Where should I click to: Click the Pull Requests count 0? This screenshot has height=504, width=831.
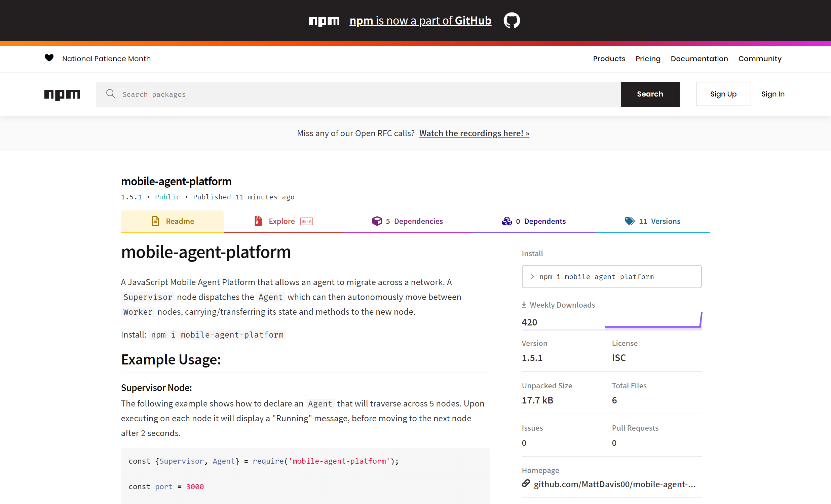614,443
